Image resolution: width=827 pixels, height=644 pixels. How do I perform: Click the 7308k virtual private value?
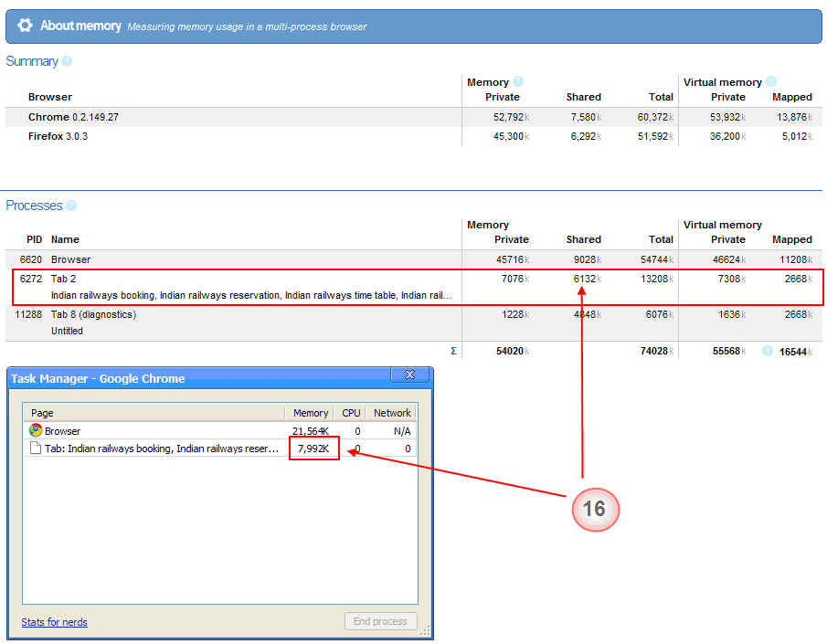click(x=732, y=279)
